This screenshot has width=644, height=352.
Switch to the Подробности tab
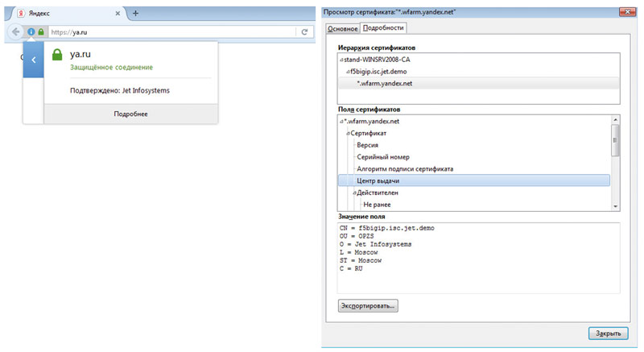383,27
